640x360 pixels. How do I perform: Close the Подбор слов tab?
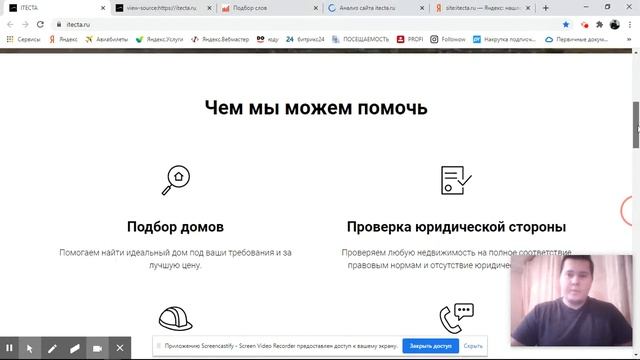[x=316, y=8]
